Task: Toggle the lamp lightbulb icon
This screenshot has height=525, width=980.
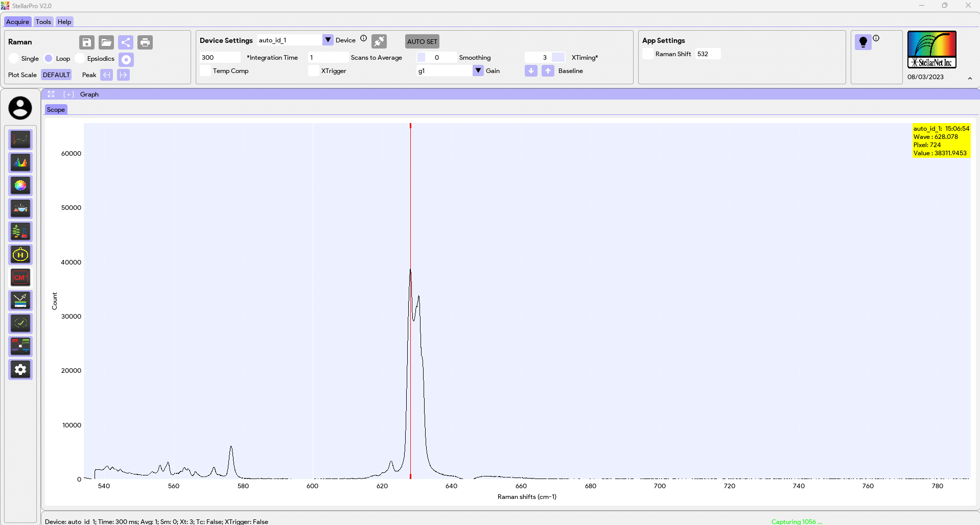Action: click(863, 42)
